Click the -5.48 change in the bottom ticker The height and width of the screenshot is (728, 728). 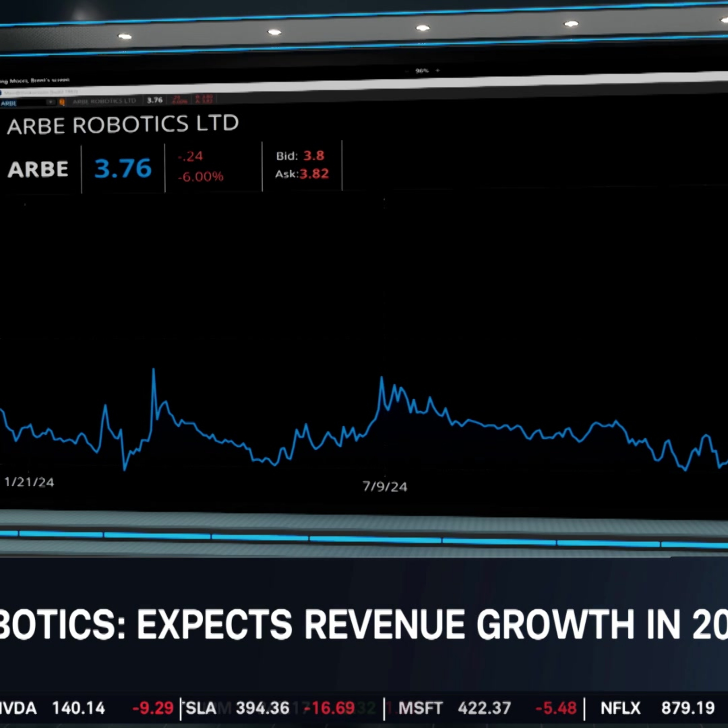pos(556,708)
